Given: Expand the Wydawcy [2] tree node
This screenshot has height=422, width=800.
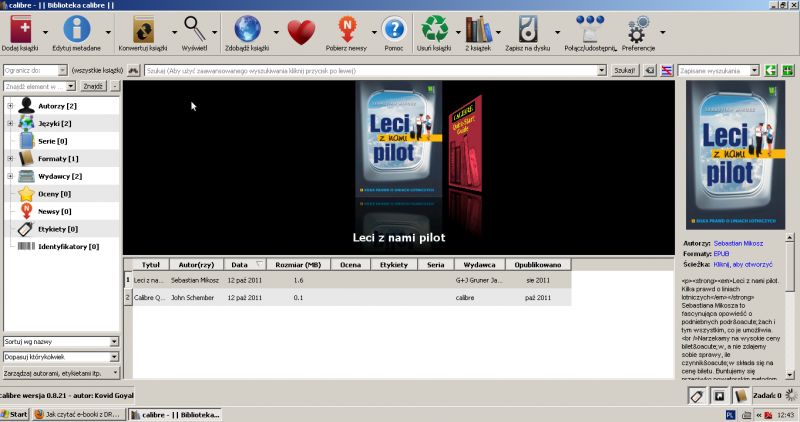Looking at the screenshot, I should (10, 176).
